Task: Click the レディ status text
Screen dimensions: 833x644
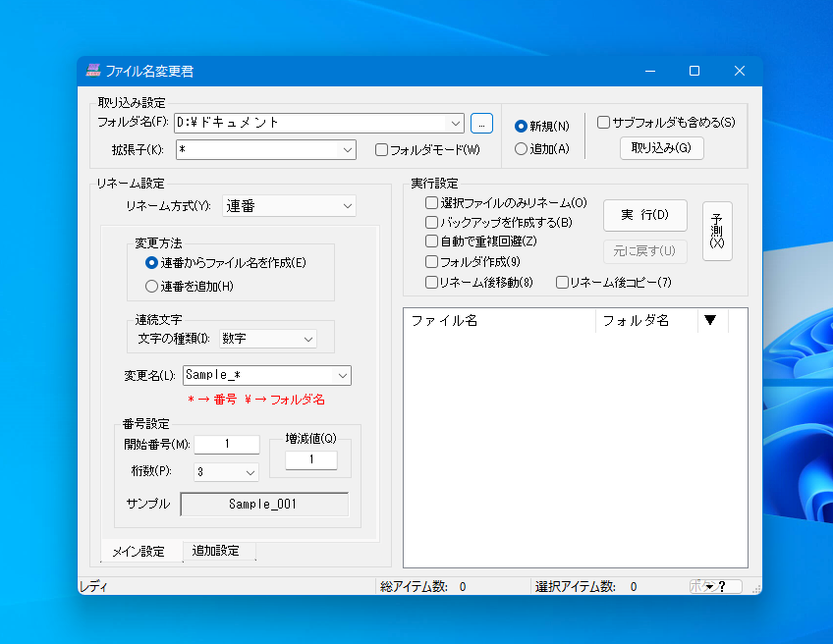Action: point(93,587)
